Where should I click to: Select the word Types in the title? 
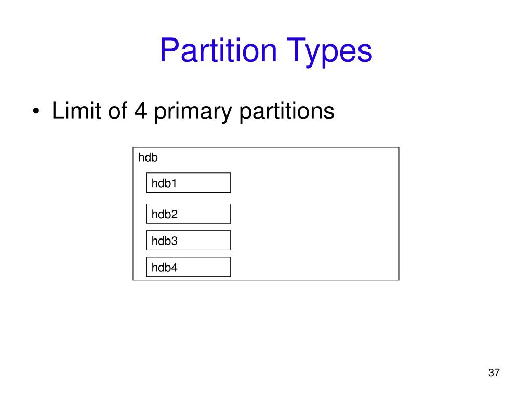point(329,51)
